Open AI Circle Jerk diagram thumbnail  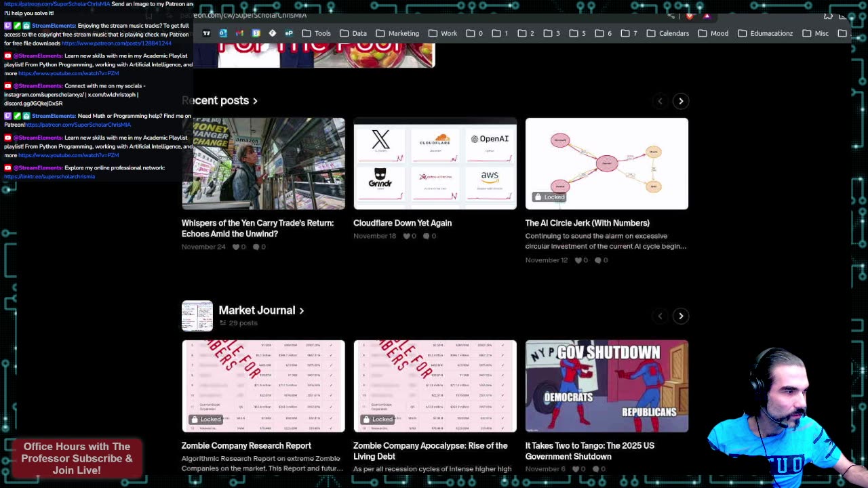(x=607, y=163)
